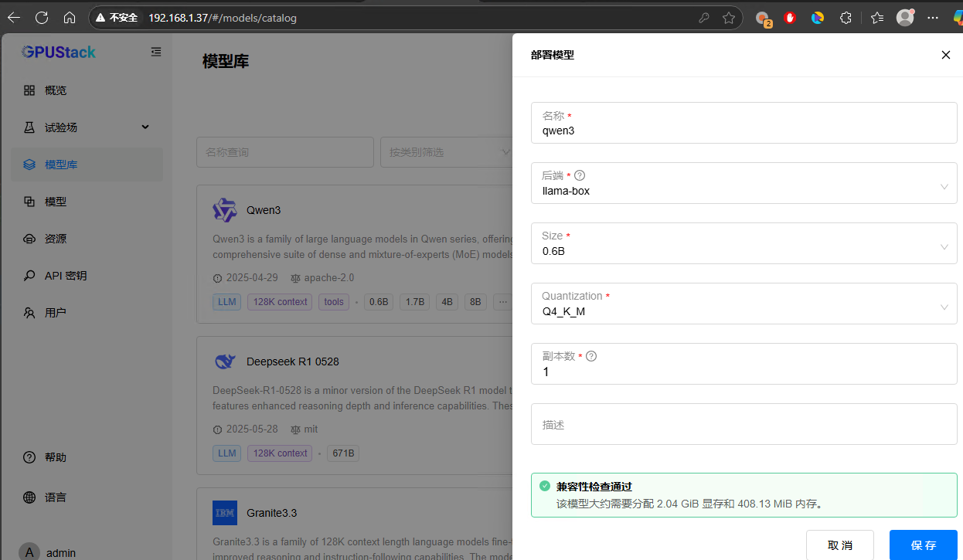This screenshot has height=560, width=963.
Task: Click the browser address bar URL
Action: click(x=223, y=17)
